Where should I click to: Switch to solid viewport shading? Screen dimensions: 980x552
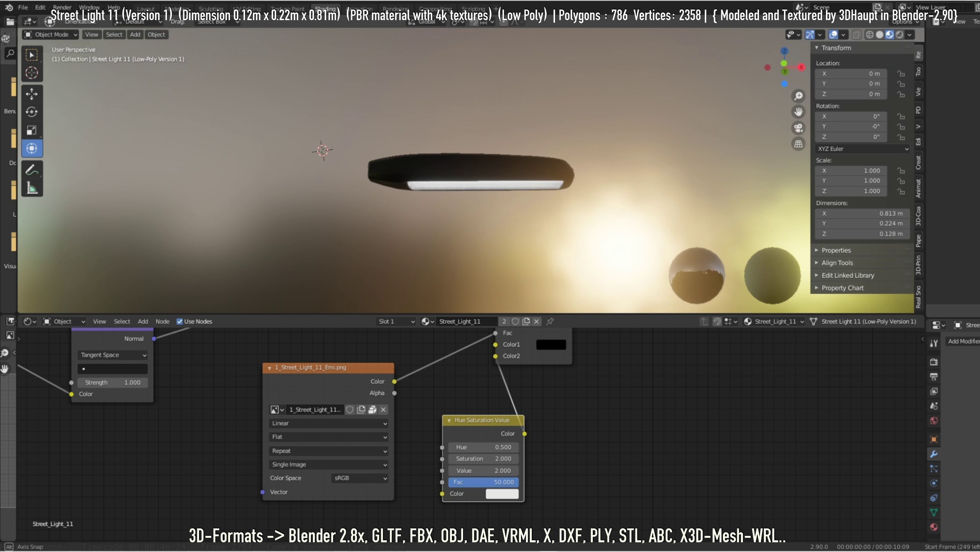(879, 35)
